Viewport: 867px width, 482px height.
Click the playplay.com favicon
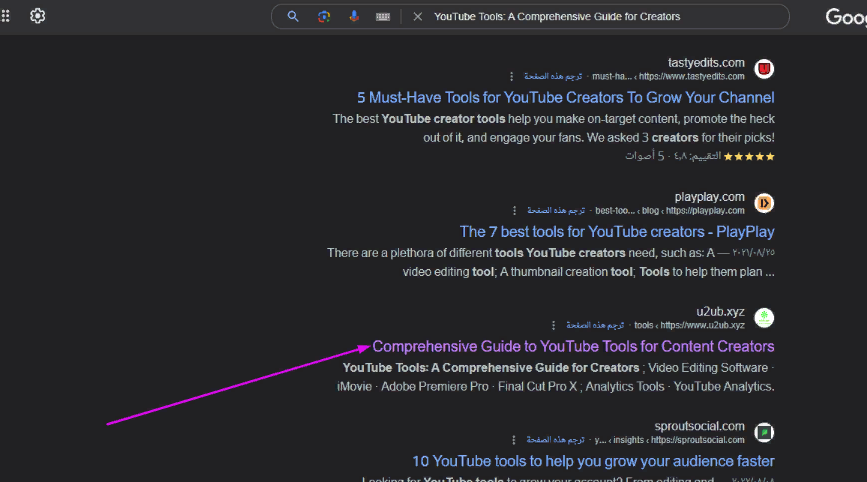click(x=764, y=203)
